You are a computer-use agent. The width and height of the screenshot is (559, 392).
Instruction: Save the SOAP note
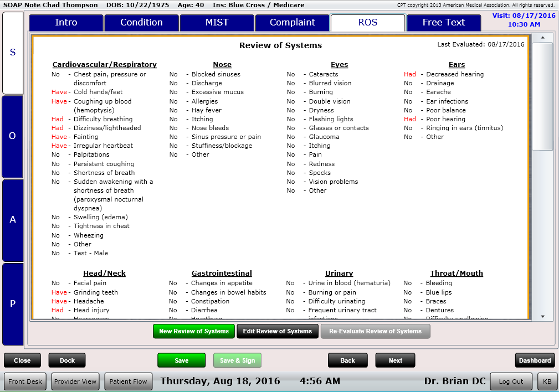point(181,360)
